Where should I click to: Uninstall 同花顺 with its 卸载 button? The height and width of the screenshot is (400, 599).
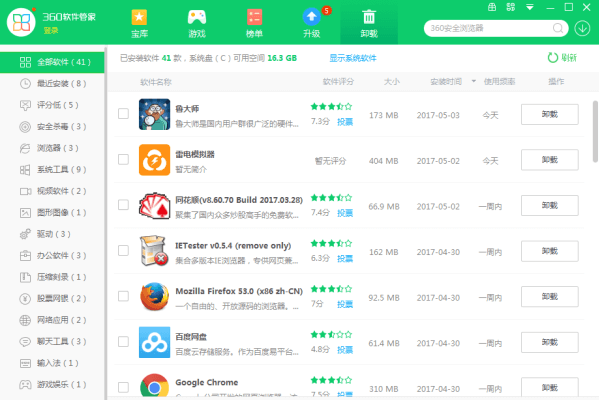(x=550, y=206)
